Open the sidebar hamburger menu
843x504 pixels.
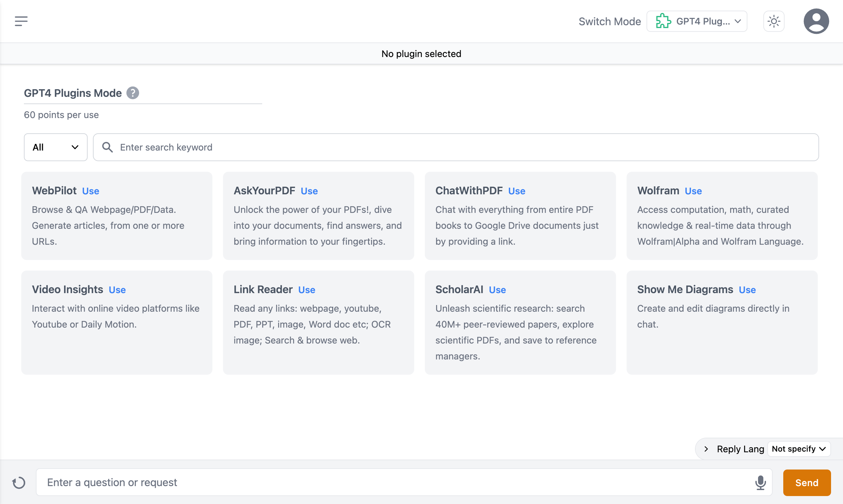click(21, 21)
